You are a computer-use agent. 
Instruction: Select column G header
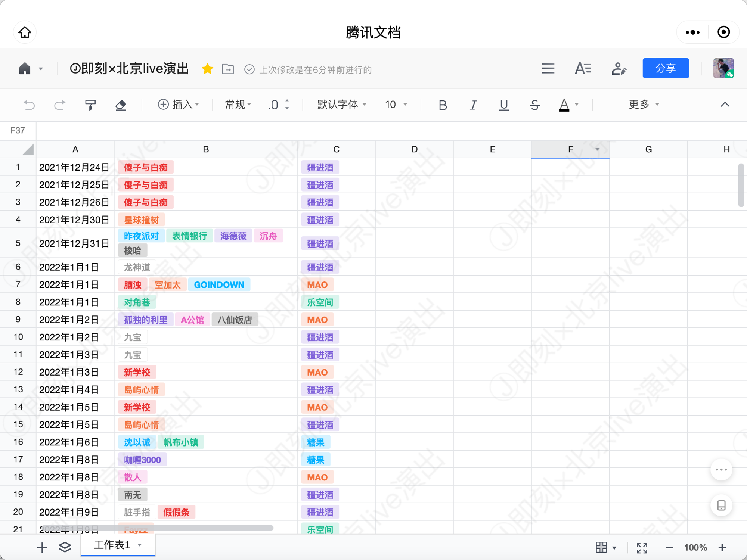coord(648,149)
